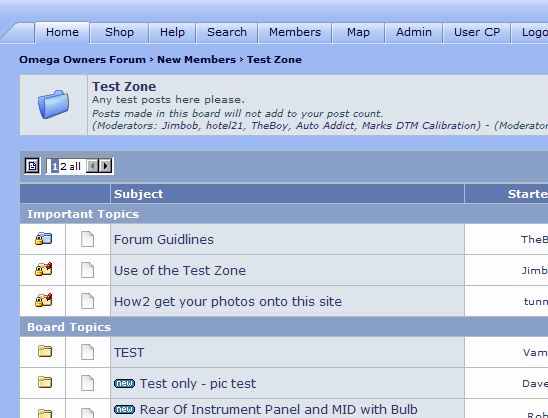548x418 pixels.
Task: Select page 2 in pagination
Action: pos(63,166)
